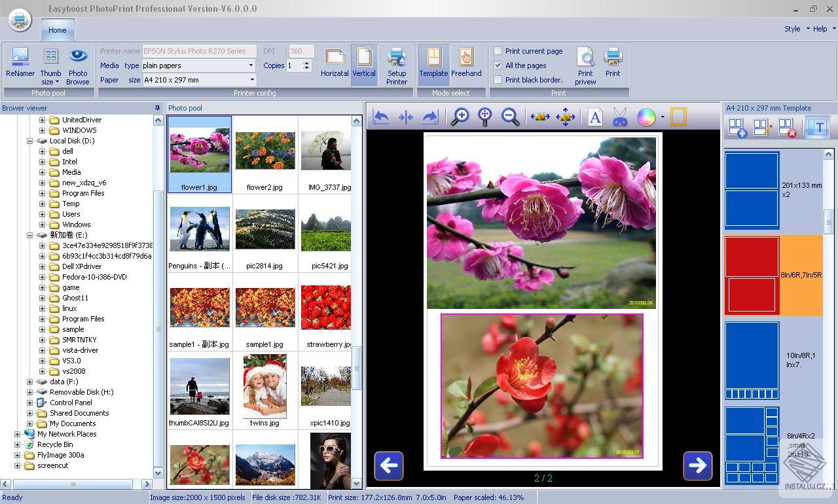Open the Style menu
Screen dimensions: 838x504
(x=792, y=29)
